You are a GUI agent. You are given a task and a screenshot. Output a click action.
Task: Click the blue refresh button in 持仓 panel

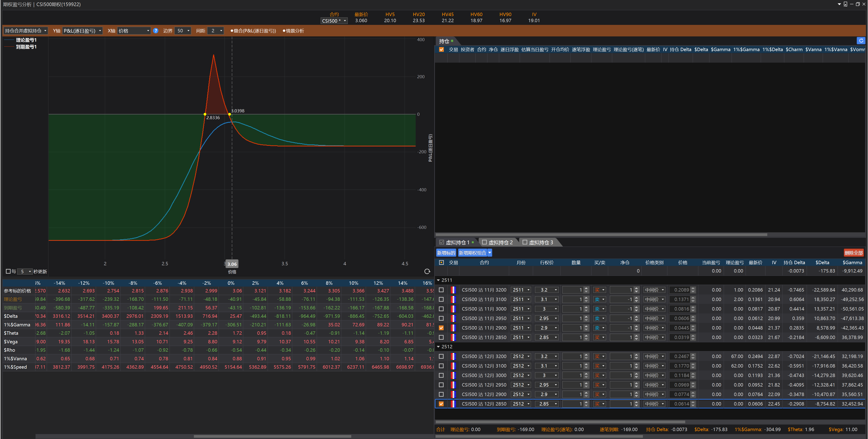click(x=861, y=40)
